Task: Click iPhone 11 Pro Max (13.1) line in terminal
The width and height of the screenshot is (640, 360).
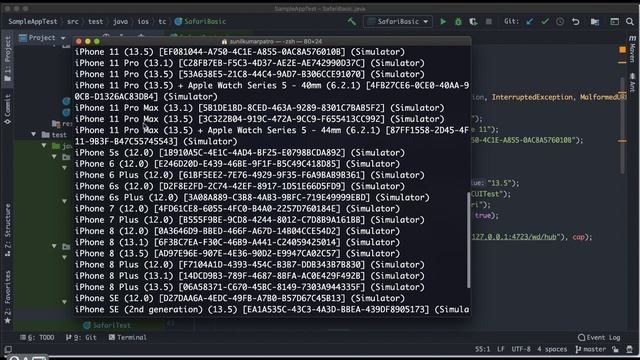Action: (259, 108)
